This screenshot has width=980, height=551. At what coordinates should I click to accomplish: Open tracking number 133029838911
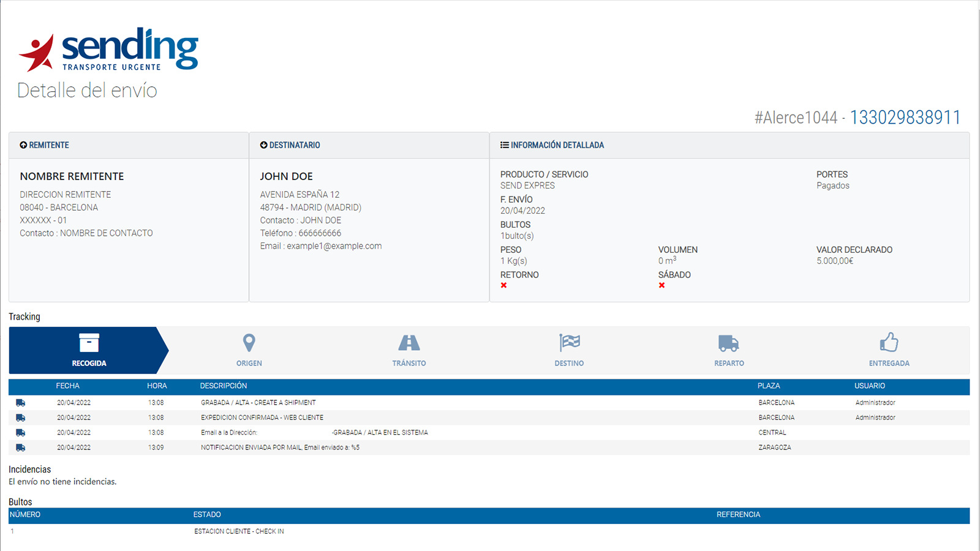pyautogui.click(x=905, y=117)
